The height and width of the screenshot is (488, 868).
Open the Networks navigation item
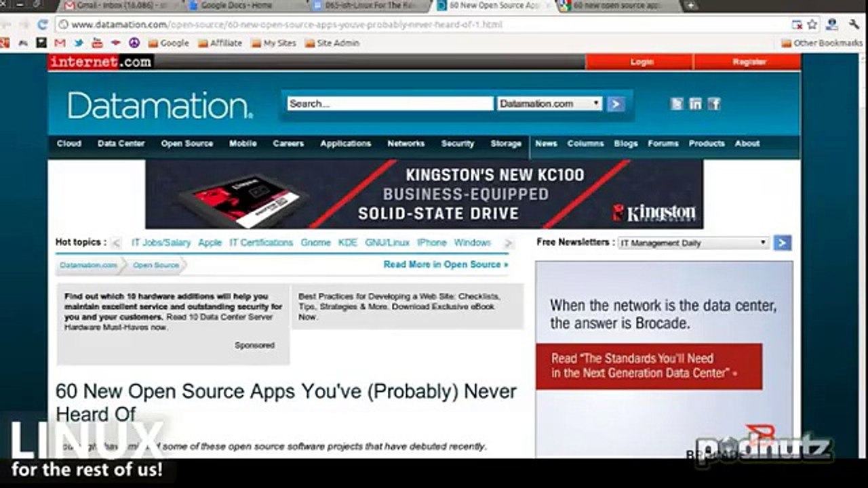[406, 144]
